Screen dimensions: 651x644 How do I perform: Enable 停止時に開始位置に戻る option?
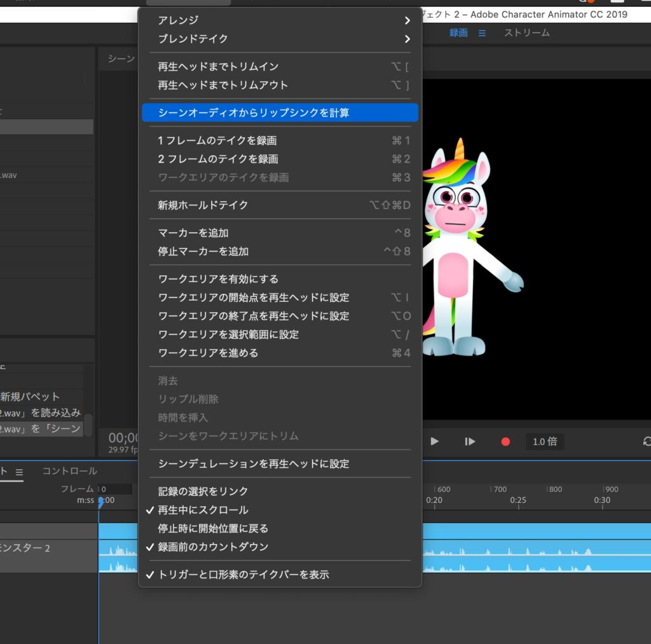213,528
